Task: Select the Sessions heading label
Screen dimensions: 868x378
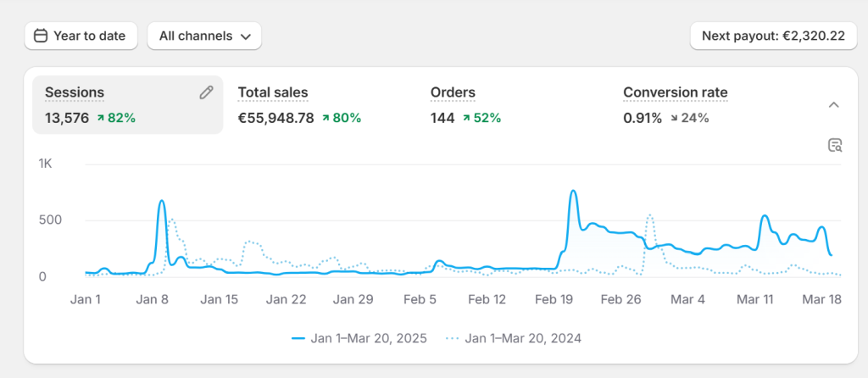Action: point(75,92)
